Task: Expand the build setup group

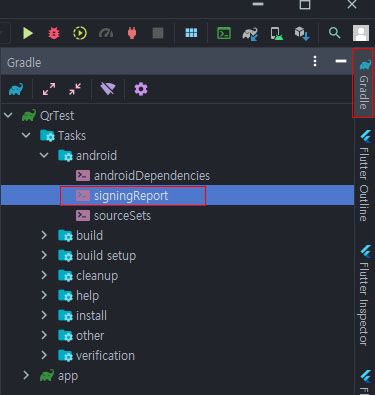Action: coord(44,256)
